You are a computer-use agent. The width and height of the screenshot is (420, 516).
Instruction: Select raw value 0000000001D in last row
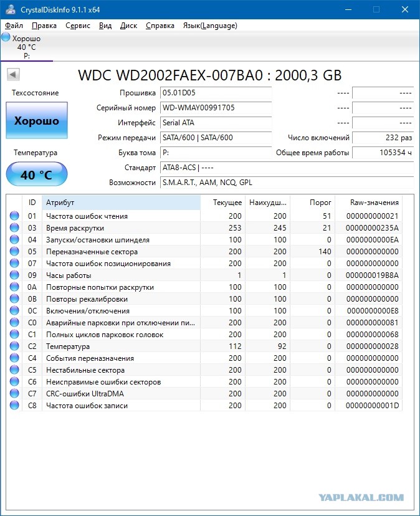pyautogui.click(x=372, y=406)
